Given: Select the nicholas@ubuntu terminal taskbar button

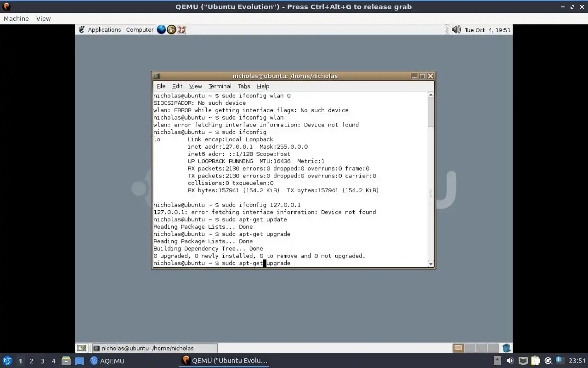Looking at the screenshot, I should [x=154, y=348].
